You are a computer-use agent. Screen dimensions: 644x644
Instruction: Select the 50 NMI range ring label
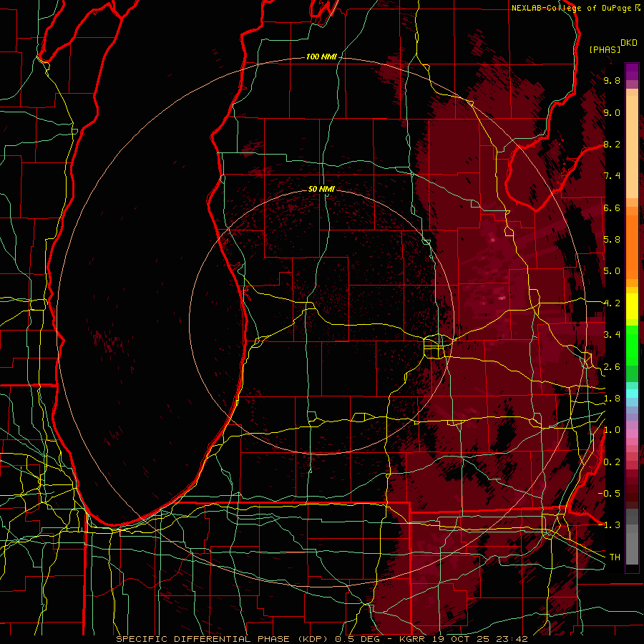coord(321,189)
